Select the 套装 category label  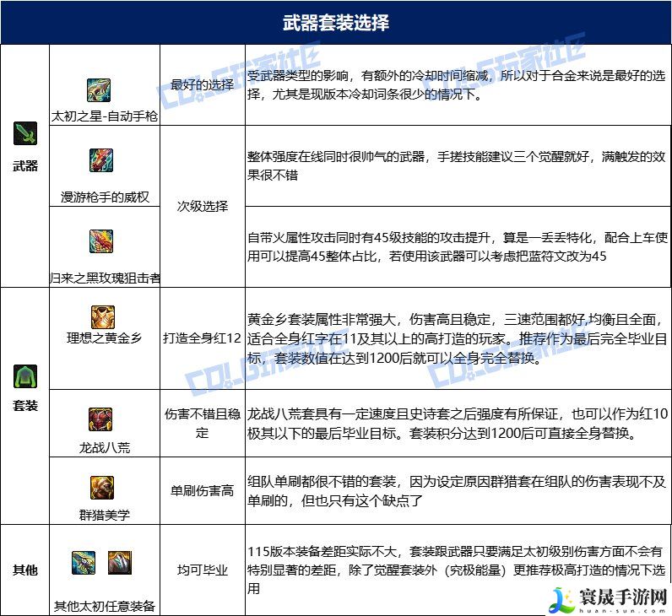(25, 405)
